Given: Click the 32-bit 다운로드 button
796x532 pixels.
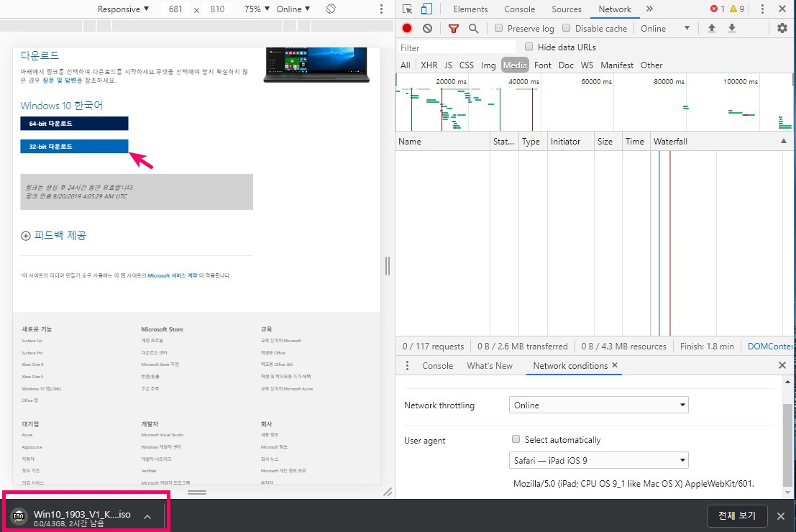Looking at the screenshot, I should click(74, 146).
